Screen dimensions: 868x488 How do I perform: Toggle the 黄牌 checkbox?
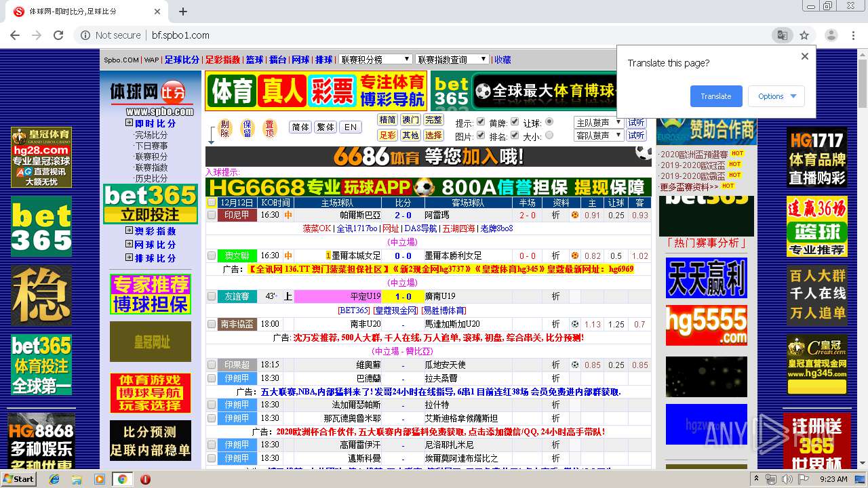[515, 122]
